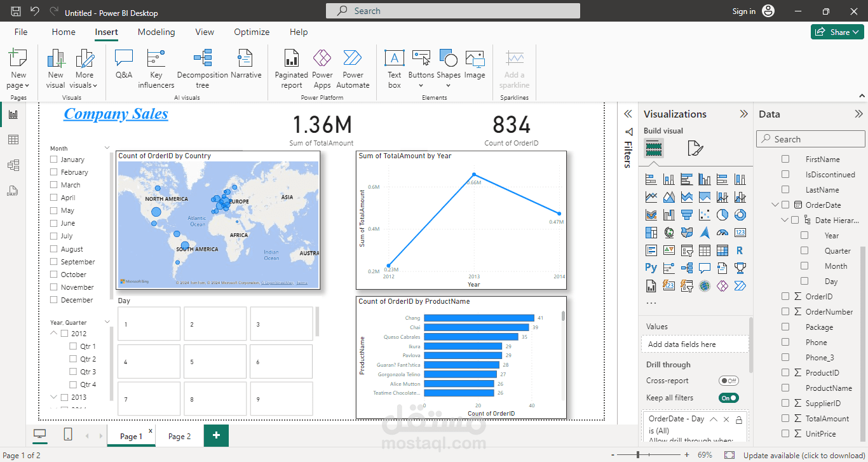Click the fit to page icon
Screen dimensions: 868x462
[729, 455]
